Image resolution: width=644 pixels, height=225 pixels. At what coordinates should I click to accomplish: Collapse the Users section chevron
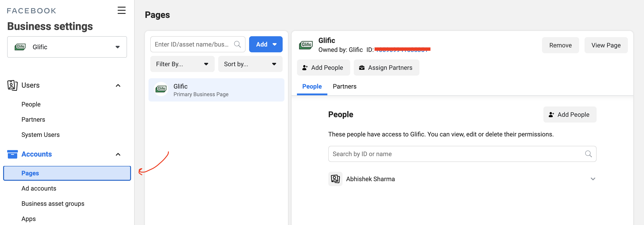click(x=118, y=85)
